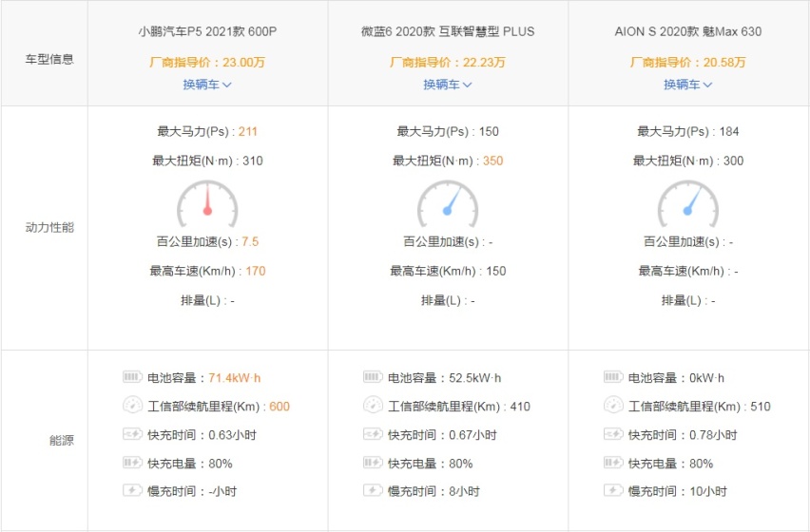Select the 能源 row header
The width and height of the screenshot is (810, 532).
pyautogui.click(x=62, y=440)
